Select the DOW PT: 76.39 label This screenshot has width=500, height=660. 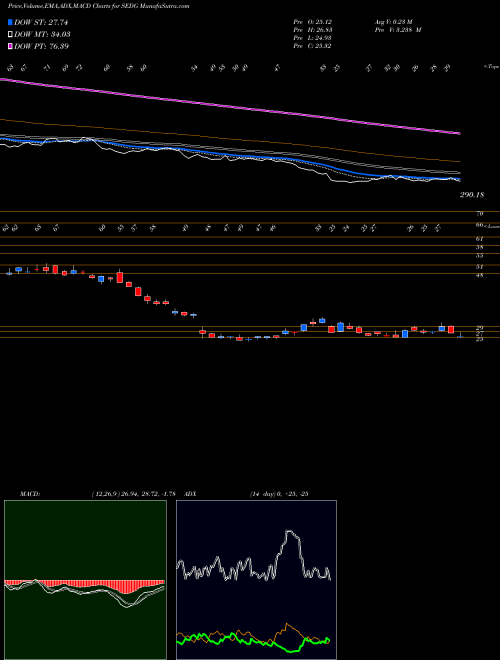(x=41, y=46)
